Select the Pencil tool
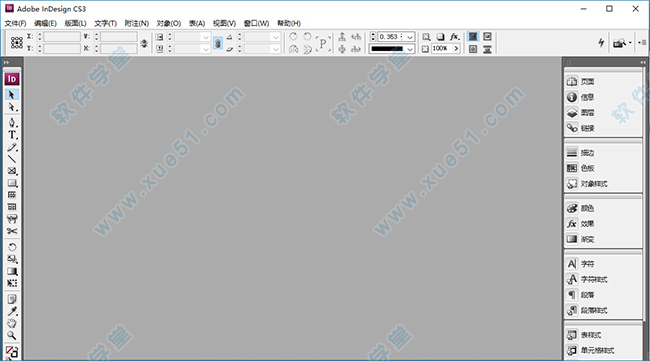650x361 pixels. [x=12, y=147]
